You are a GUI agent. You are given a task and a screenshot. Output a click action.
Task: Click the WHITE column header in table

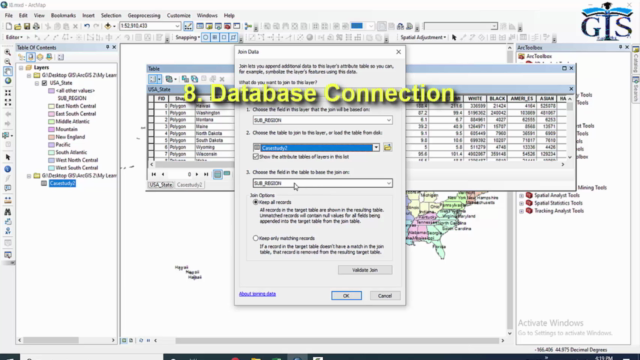click(475, 98)
